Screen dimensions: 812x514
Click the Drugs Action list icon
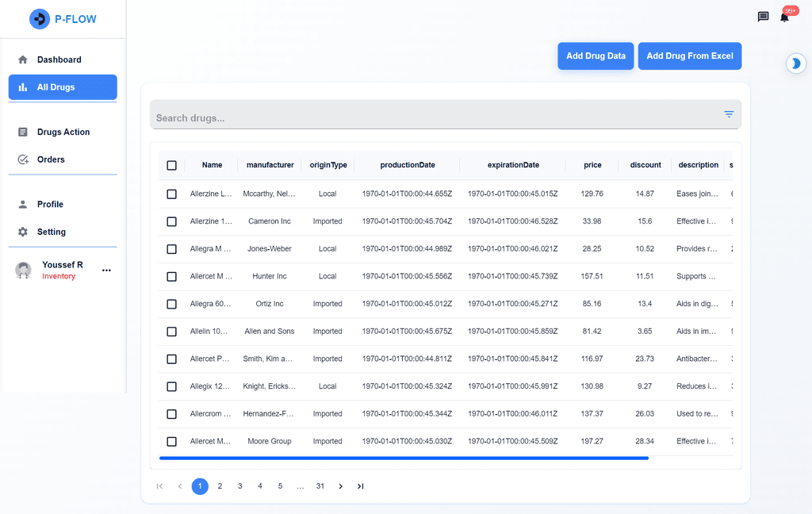pyautogui.click(x=23, y=132)
